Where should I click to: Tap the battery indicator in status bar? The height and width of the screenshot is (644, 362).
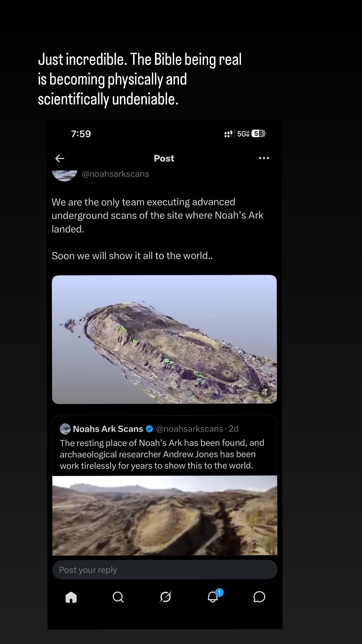[258, 133]
